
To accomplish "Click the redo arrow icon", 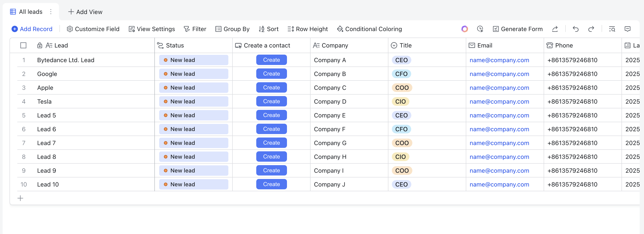I will coord(591,29).
